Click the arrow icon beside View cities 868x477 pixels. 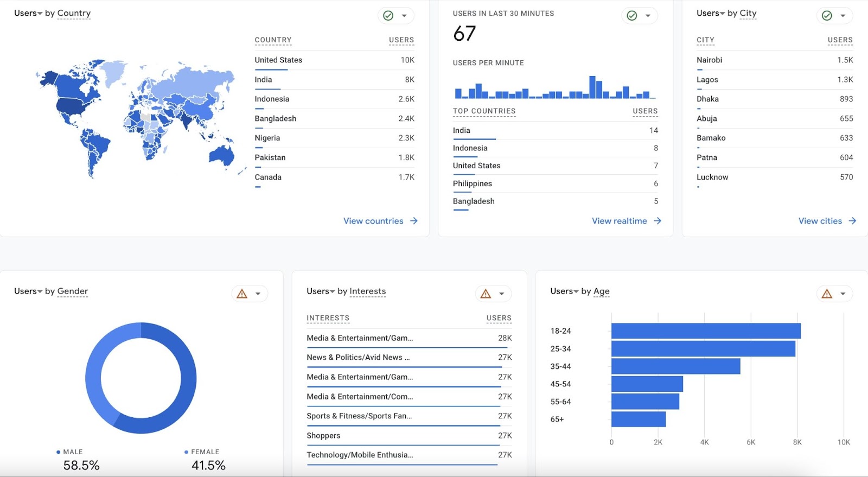[x=852, y=221]
